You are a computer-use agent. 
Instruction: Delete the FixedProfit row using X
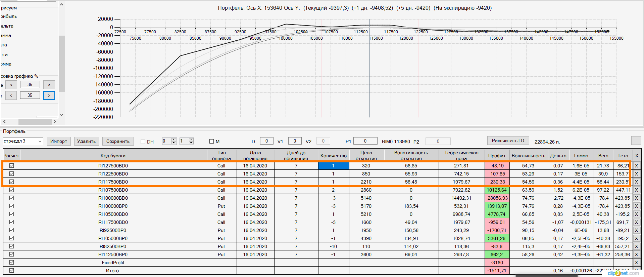[x=636, y=263]
